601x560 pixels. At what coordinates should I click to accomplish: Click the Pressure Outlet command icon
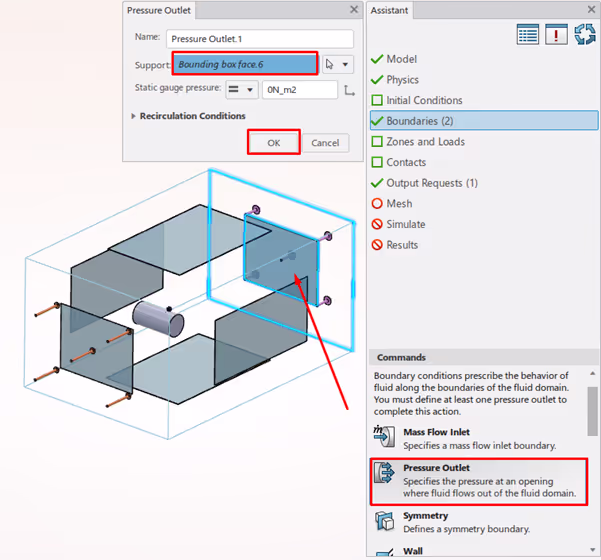[x=384, y=473]
